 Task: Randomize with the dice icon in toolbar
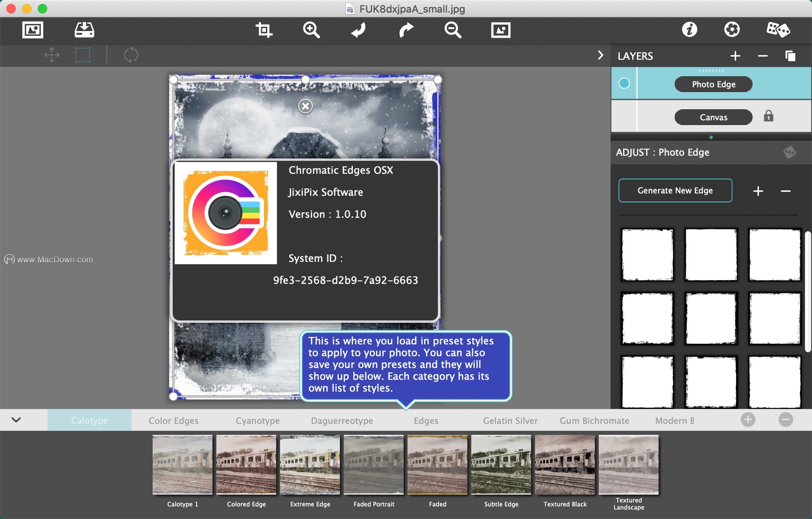tap(778, 30)
